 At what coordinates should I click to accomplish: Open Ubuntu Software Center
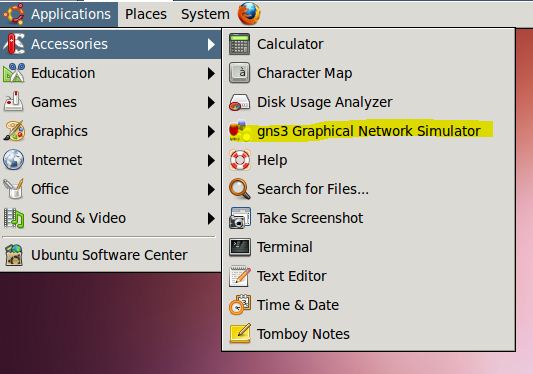(x=110, y=255)
